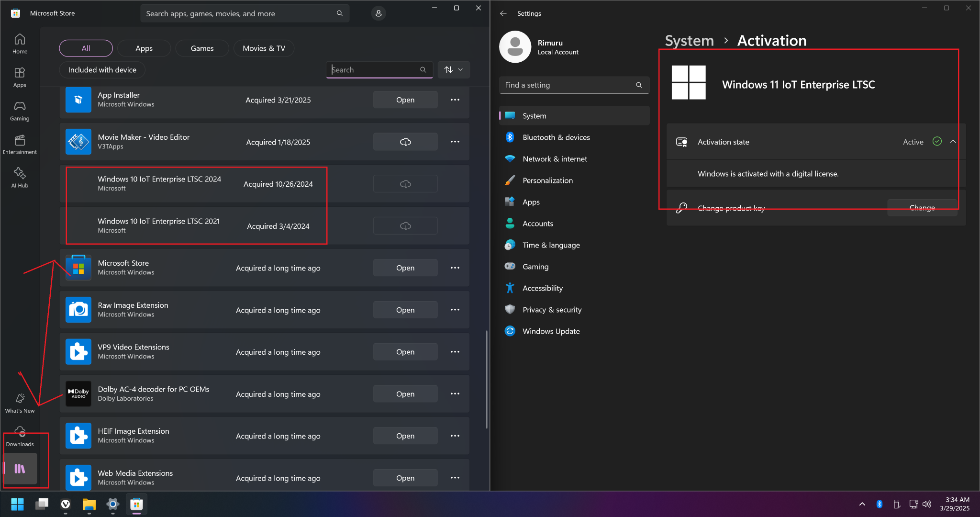This screenshot has height=517, width=980.
Task: Download Windows 10 IoT Enterprise LTSC 2021
Action: click(x=405, y=226)
